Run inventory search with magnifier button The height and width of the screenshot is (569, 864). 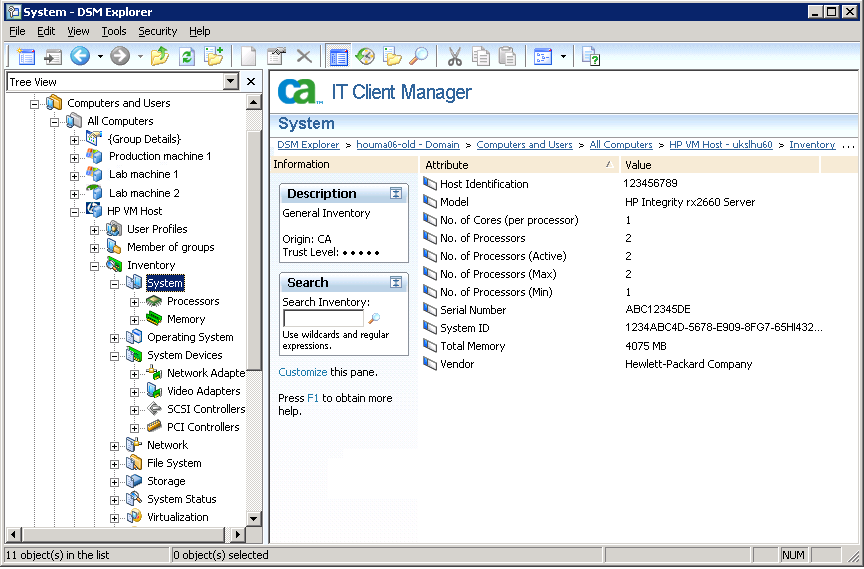(x=374, y=319)
